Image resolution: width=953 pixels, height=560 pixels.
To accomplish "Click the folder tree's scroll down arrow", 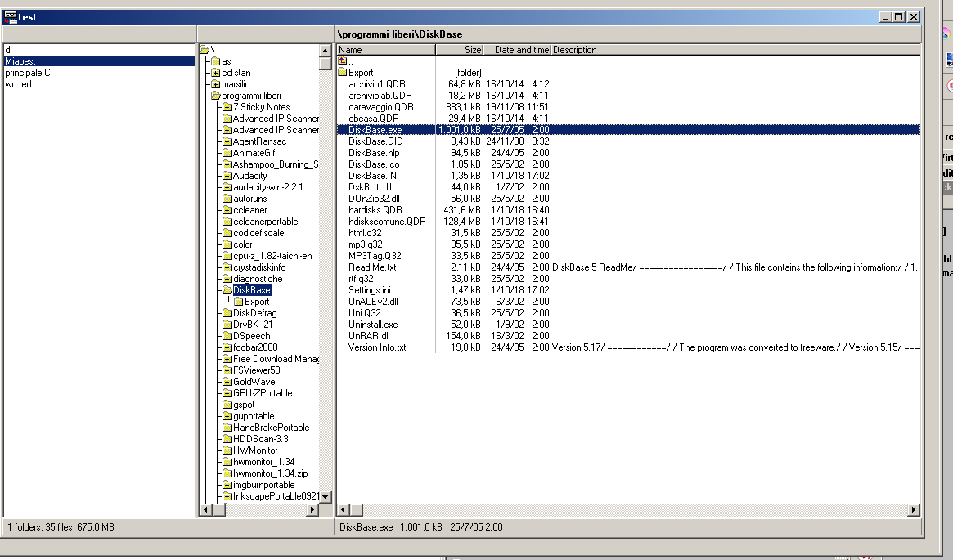I will (325, 497).
